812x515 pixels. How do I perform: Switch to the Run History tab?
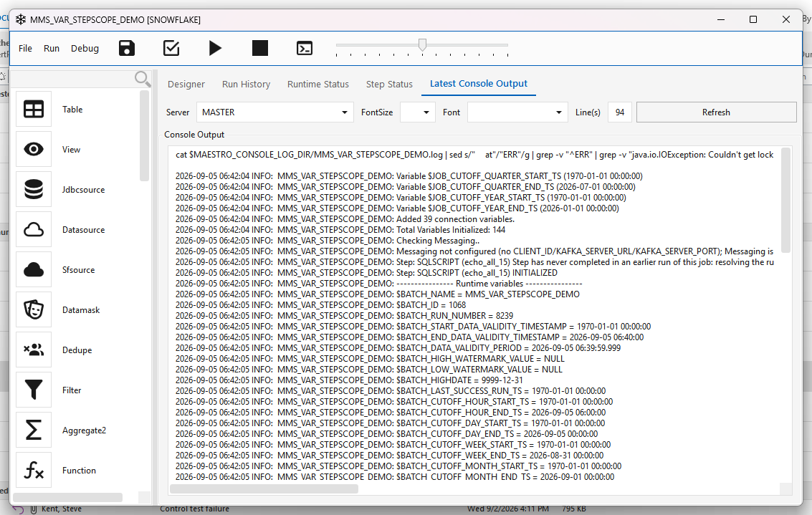click(x=246, y=84)
